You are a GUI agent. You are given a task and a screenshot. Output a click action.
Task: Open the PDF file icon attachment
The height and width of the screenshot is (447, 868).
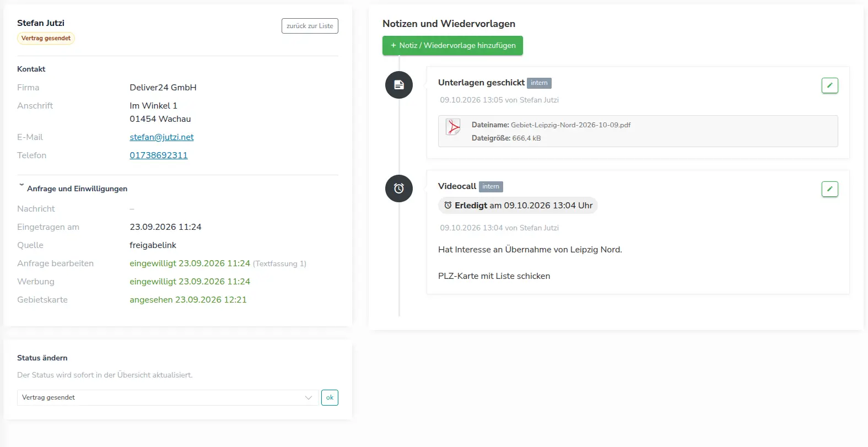click(x=453, y=127)
